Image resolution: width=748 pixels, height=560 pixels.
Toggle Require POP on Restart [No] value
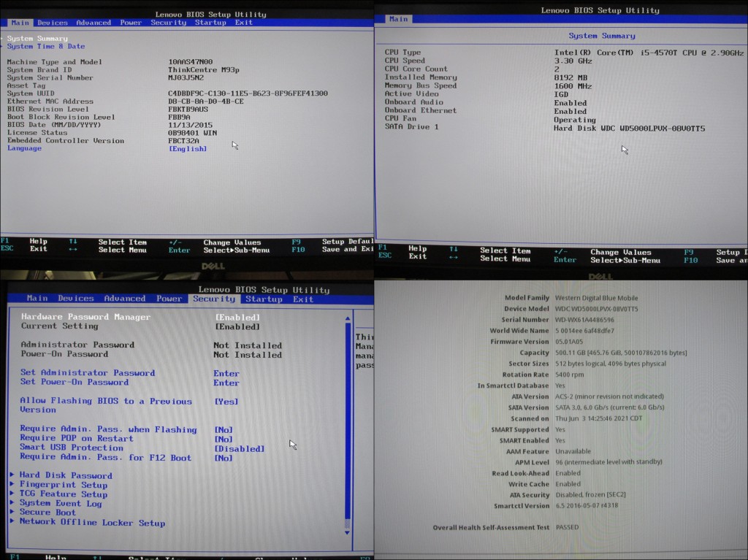pyautogui.click(x=224, y=440)
